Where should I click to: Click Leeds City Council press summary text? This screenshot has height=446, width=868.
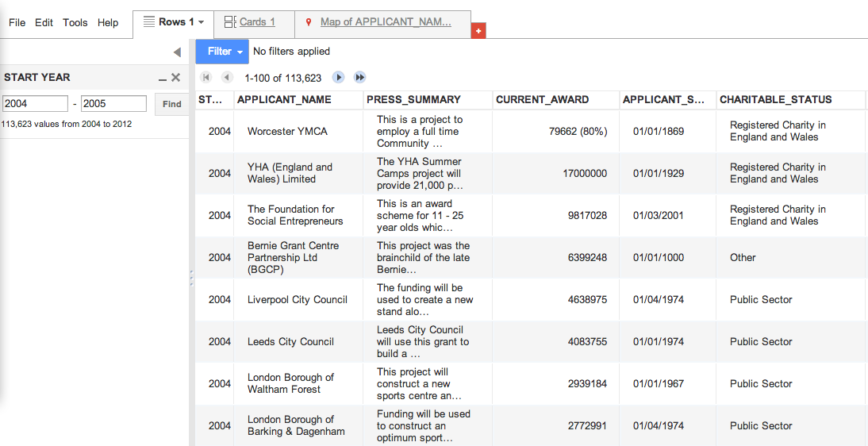(x=424, y=342)
